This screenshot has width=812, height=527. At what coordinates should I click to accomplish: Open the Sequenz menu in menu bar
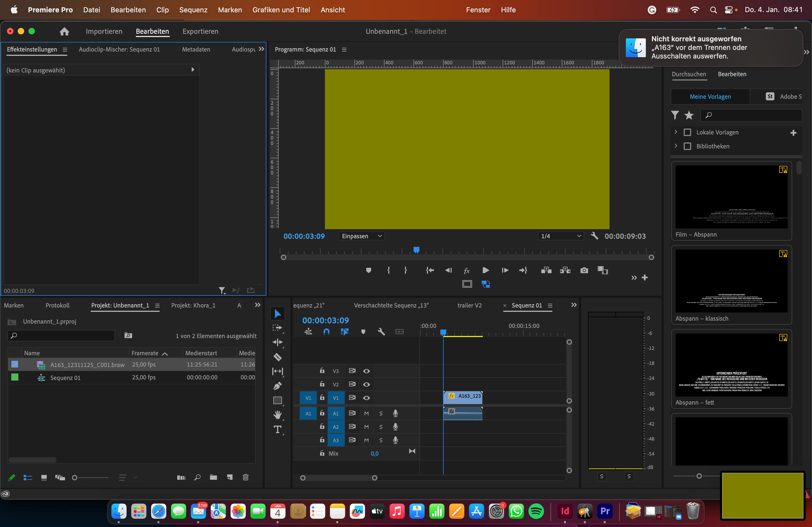click(193, 10)
